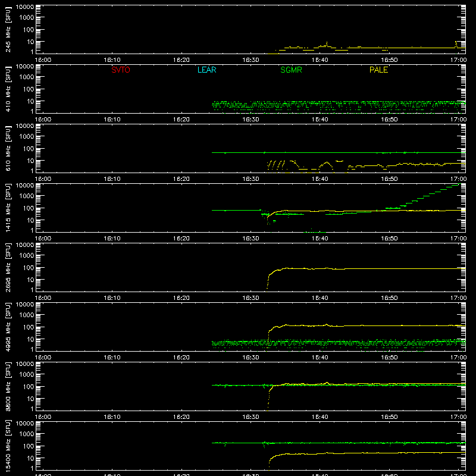Click 16:50 tick under 4995 MHz panel
Image resolution: width=476 pixels, height=476 pixels.
point(389,358)
